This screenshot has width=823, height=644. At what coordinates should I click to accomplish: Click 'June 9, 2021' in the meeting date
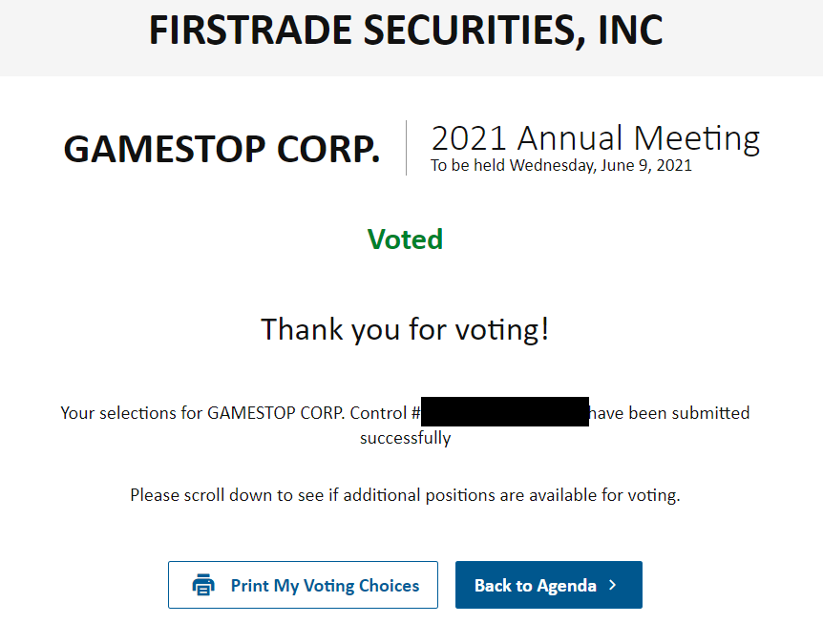[646, 165]
